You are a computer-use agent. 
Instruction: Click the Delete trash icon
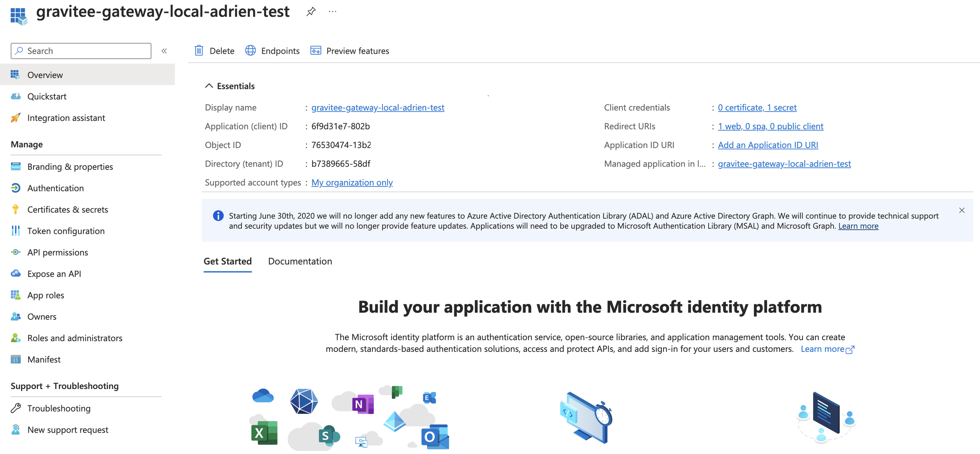pyautogui.click(x=199, y=51)
